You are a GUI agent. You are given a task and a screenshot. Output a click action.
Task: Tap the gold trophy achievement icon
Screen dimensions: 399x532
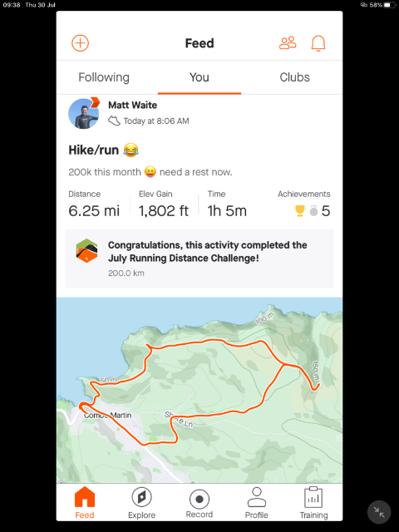click(x=299, y=210)
